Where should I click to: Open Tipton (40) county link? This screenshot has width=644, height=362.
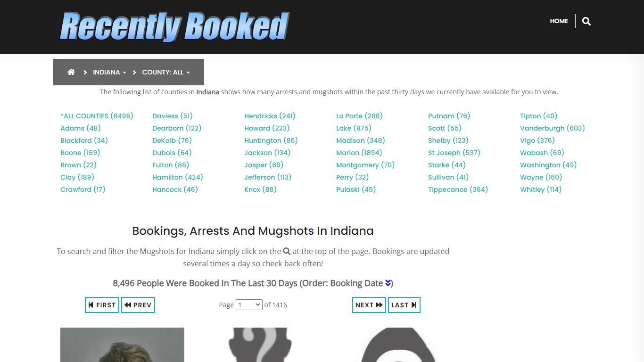click(538, 116)
